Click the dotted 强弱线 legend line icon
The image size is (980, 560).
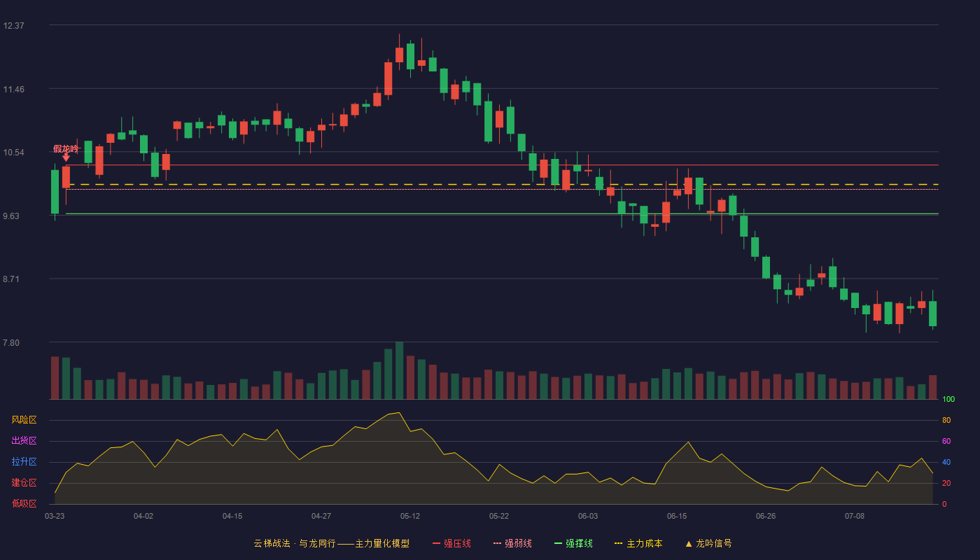pyautogui.click(x=497, y=544)
